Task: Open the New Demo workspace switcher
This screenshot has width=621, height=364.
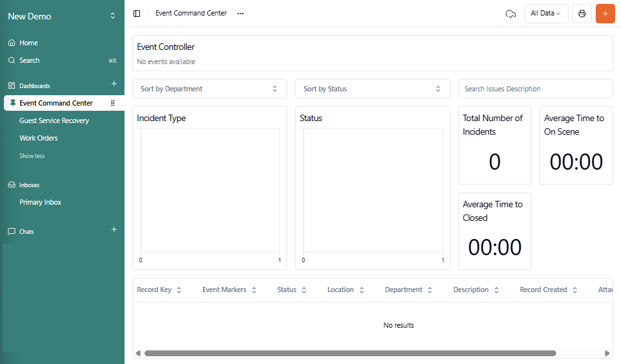Action: (62, 16)
